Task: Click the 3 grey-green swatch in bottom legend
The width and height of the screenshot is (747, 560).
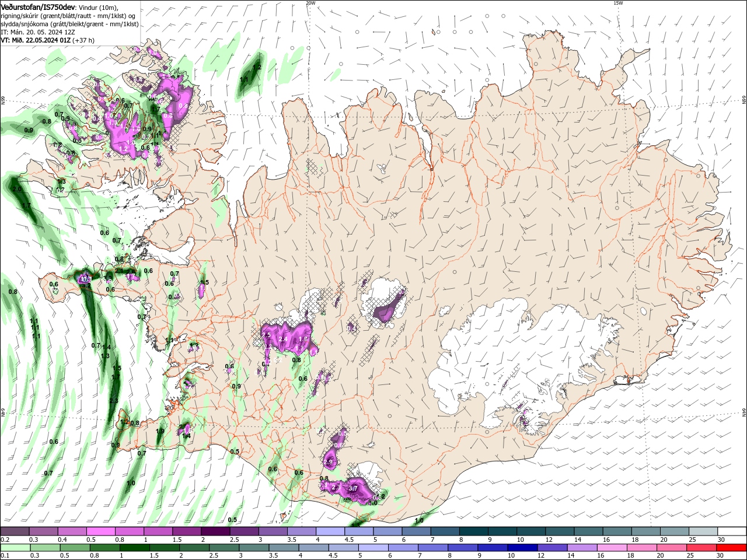Action: [x=254, y=548]
